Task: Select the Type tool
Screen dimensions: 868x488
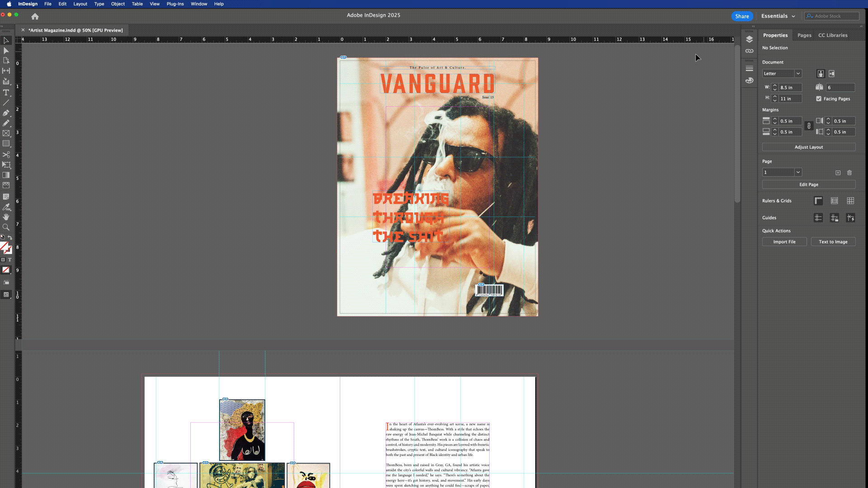Action: (x=6, y=93)
